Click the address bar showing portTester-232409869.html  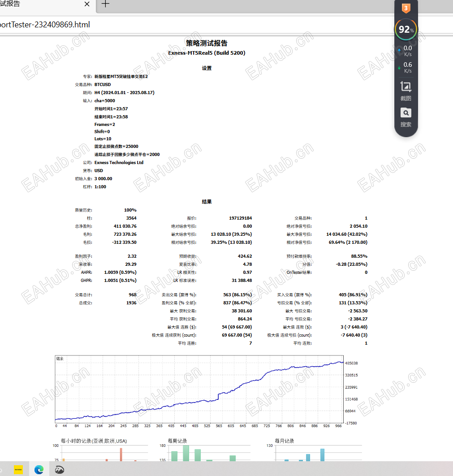(45, 25)
